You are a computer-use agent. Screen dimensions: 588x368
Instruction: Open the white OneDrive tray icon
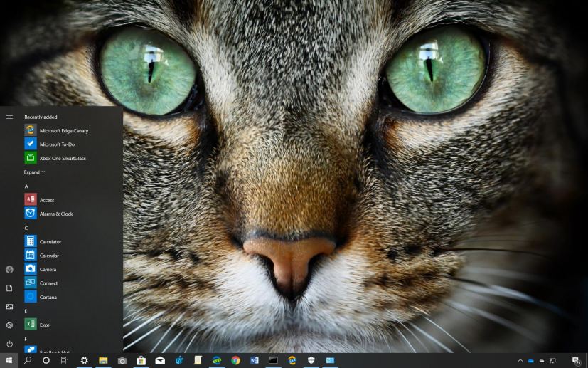coord(542,361)
